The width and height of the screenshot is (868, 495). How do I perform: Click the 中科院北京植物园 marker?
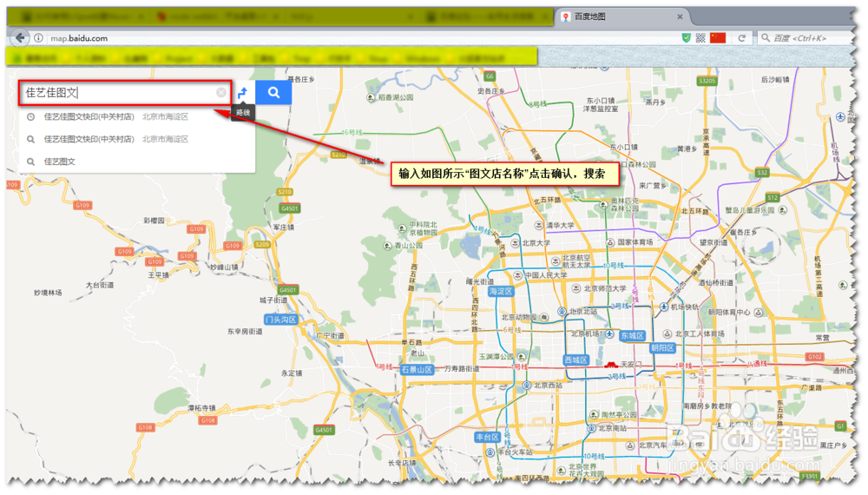[x=403, y=228]
